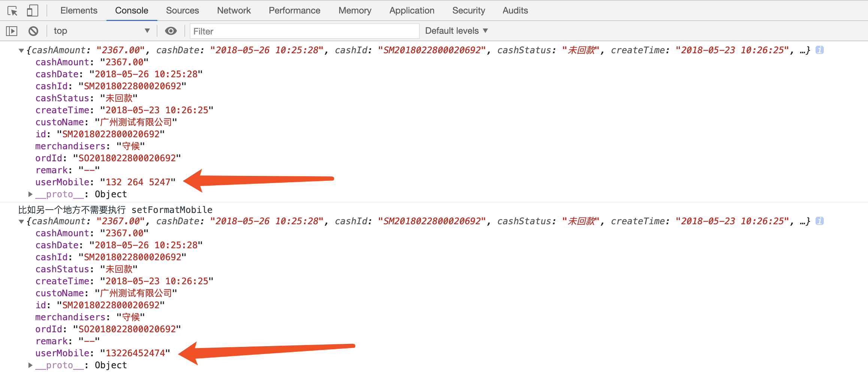Image resolution: width=868 pixels, height=372 pixels.
Task: Open the Default levels dropdown
Action: tap(456, 31)
